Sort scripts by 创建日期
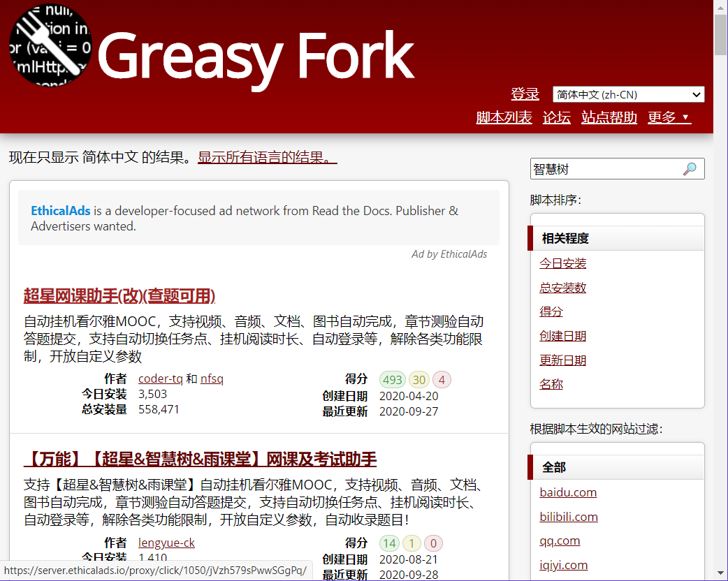 (562, 336)
